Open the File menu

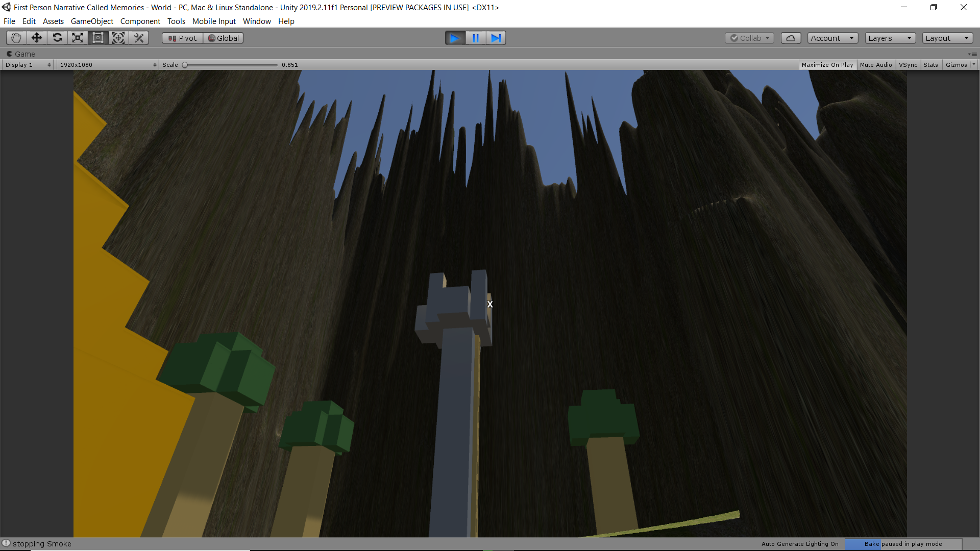tap(9, 21)
